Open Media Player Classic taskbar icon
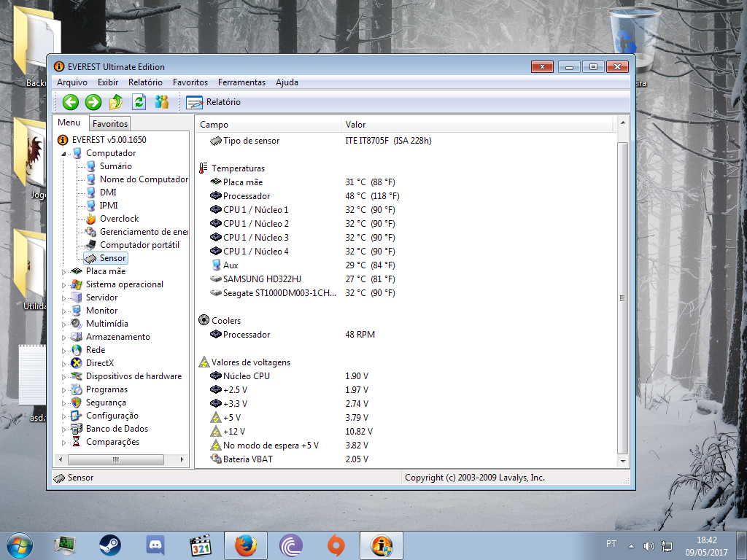The height and width of the screenshot is (560, 747). tap(201, 545)
